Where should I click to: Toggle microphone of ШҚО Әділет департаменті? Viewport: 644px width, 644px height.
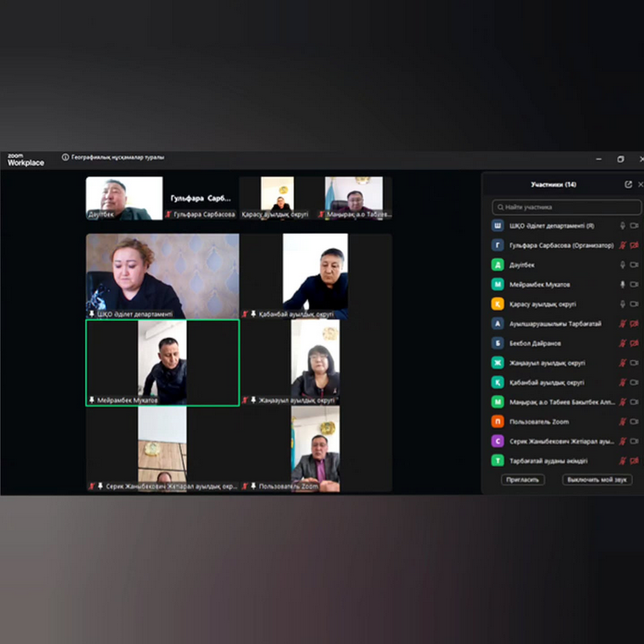point(624,225)
